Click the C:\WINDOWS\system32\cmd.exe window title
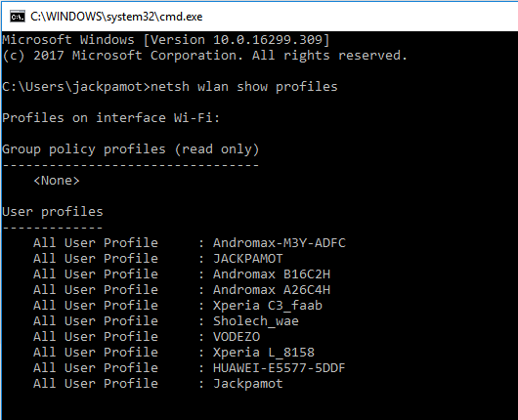 pos(116,17)
